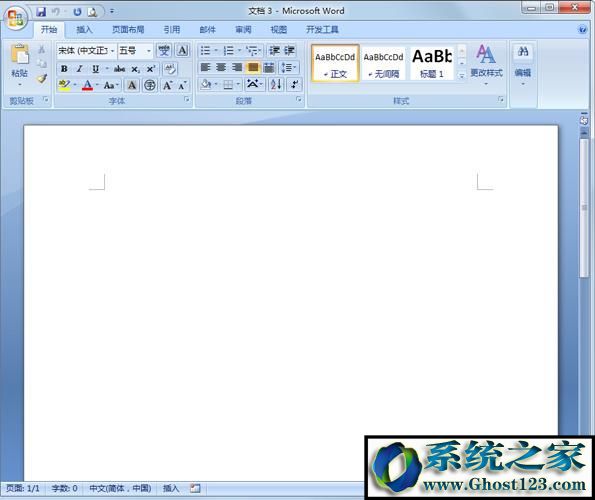Image resolution: width=595 pixels, height=500 pixels.
Task: Sort the selected text
Action: click(276, 84)
